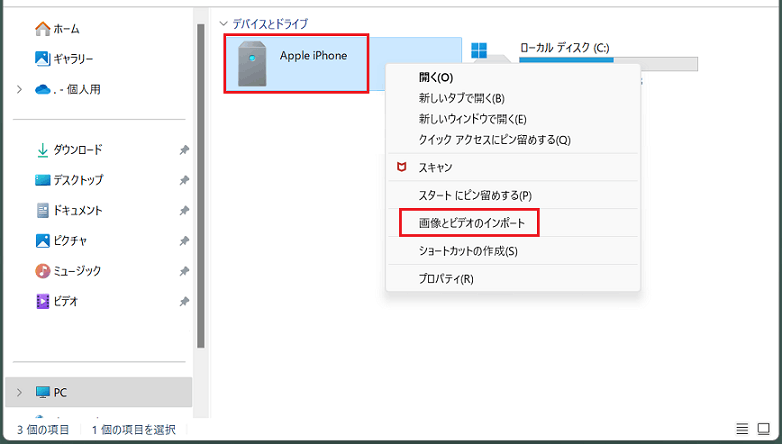The image size is (782, 444).
Task: Click the pin icon beside ビデオ
Action: pos(184,301)
